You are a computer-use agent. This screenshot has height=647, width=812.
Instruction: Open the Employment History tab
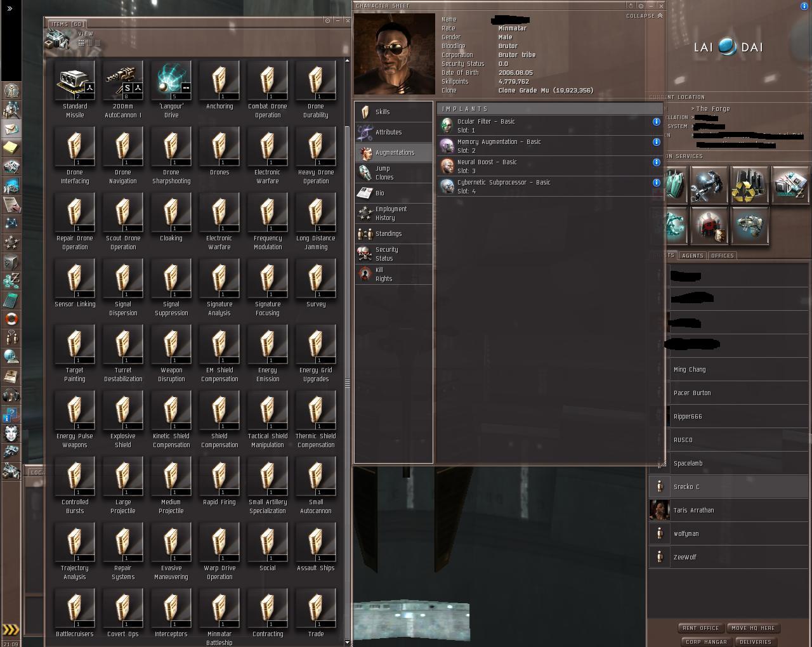[393, 213]
